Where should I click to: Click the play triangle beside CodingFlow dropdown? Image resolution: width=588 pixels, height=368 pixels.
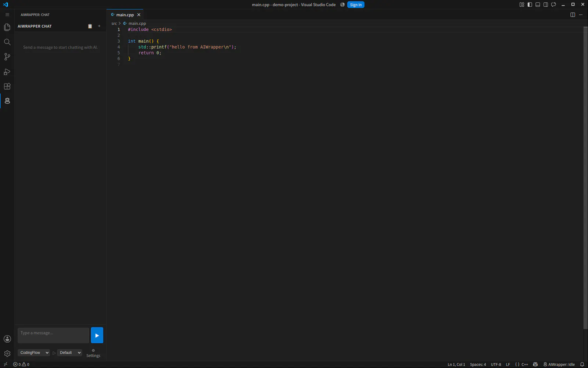click(54, 353)
